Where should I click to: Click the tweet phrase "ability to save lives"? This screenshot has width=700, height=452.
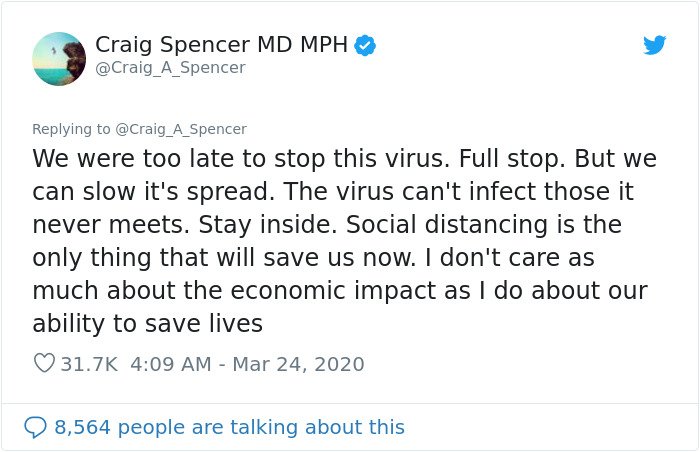[147, 324]
